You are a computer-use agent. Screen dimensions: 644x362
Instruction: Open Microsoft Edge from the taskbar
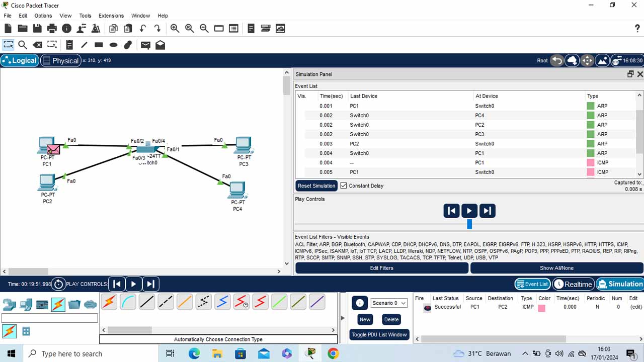click(x=194, y=353)
